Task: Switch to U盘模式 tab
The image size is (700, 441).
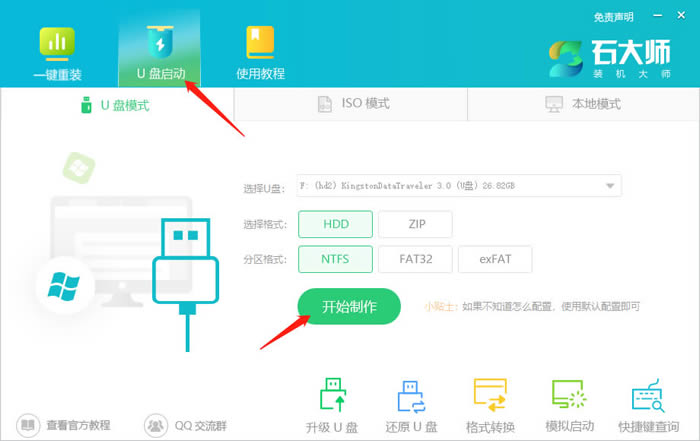Action: click(117, 105)
